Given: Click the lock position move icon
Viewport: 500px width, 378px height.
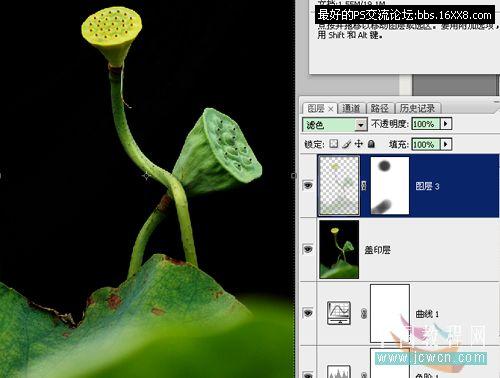Looking at the screenshot, I should pyautogui.click(x=358, y=144).
